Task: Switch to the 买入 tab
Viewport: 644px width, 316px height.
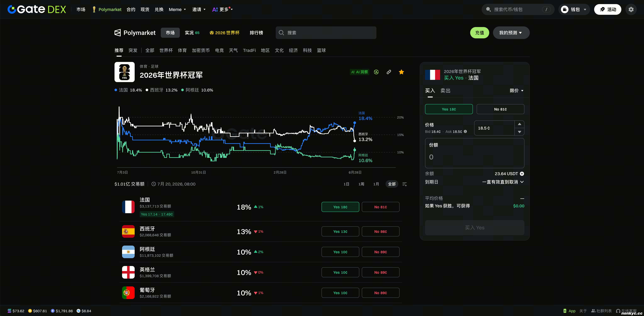Action: click(430, 90)
